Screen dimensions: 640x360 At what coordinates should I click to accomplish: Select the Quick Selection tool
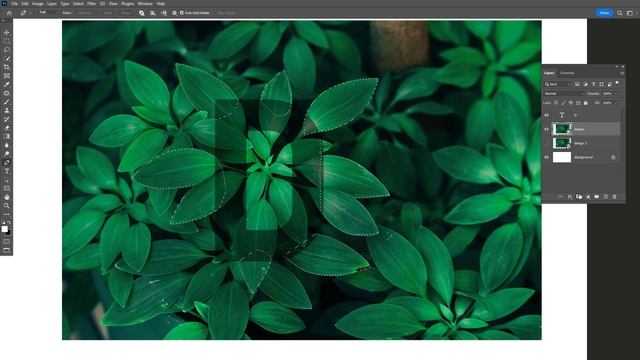click(7, 58)
